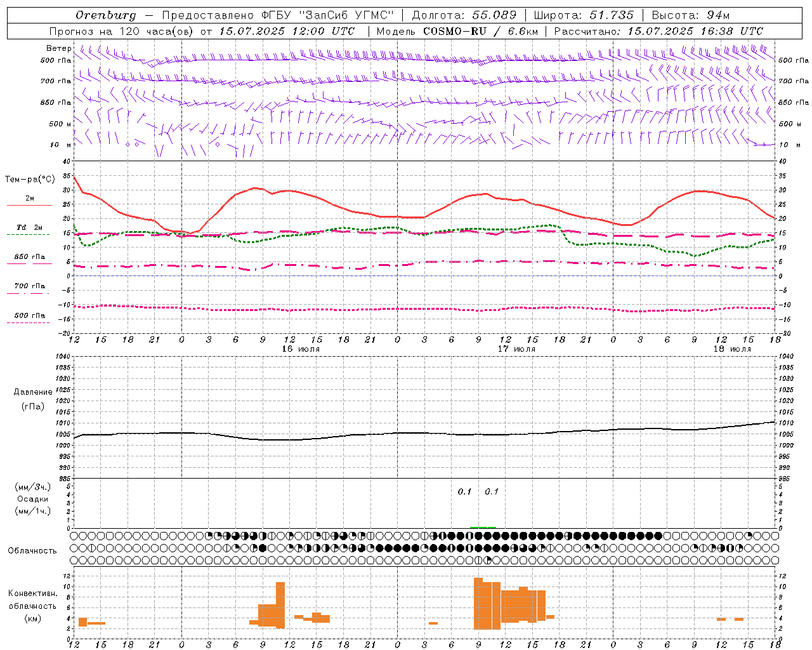Click the "18 июля" date label
812x650 pixels.
point(732,349)
